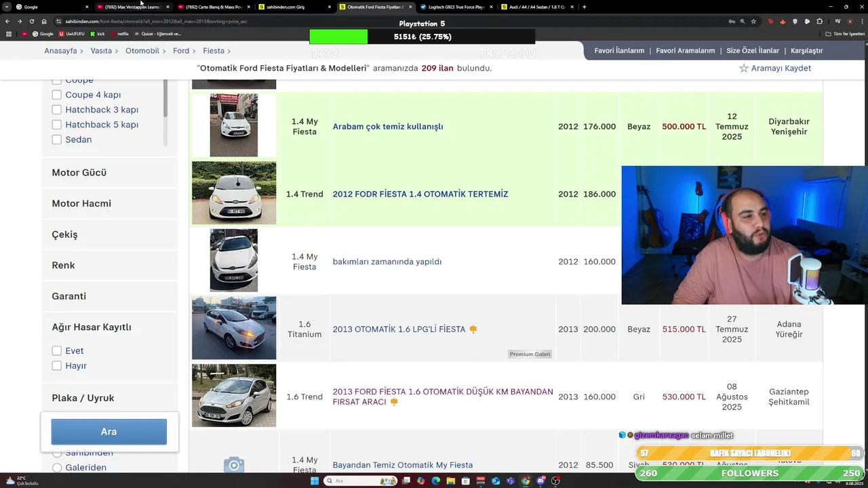Check the Coupe 4 kapı checkbox
Screen dimensions: 868x488
pyautogui.click(x=57, y=95)
